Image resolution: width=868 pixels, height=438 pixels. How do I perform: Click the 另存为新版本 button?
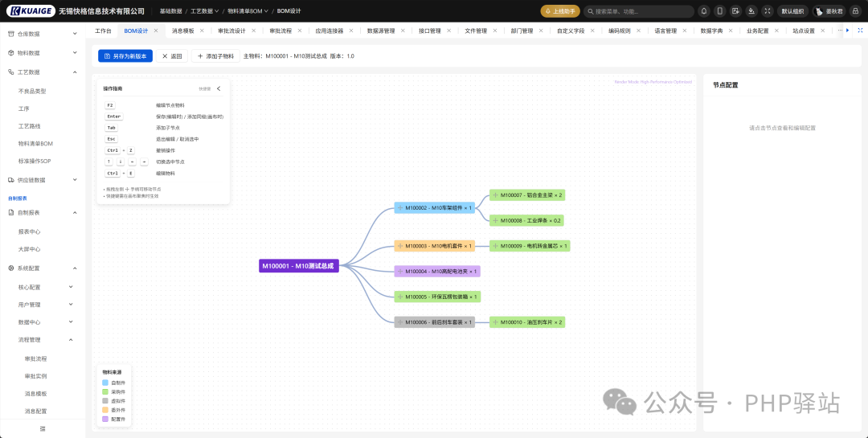[x=125, y=56]
